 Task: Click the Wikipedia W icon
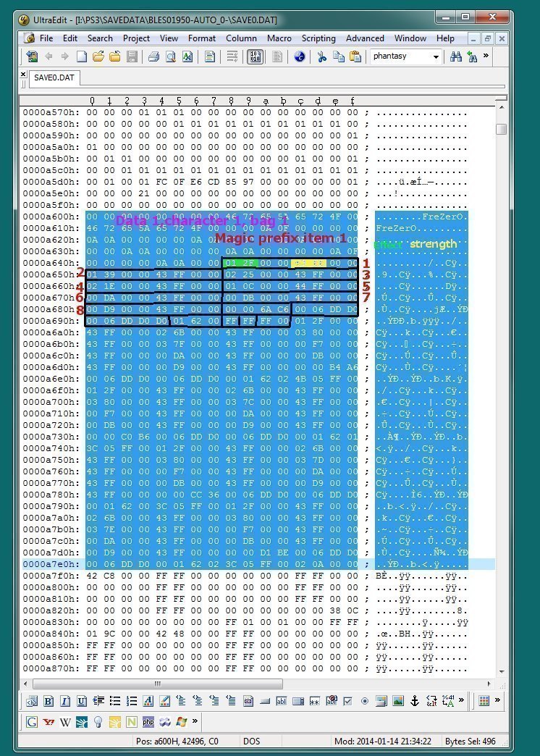(x=65, y=722)
